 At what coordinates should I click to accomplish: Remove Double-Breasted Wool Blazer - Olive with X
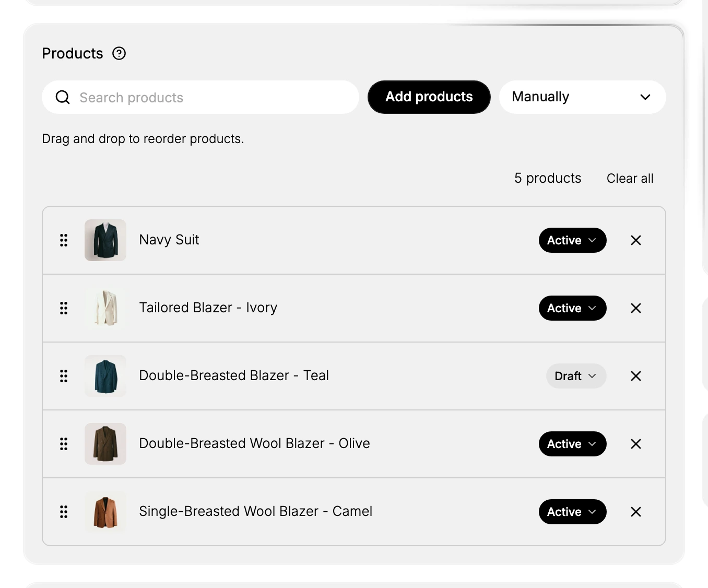(636, 444)
